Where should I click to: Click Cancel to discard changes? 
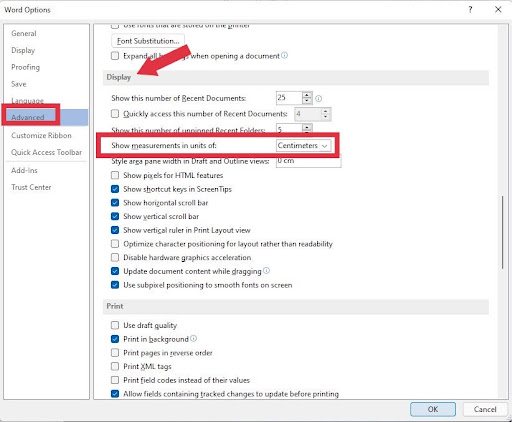click(485, 409)
